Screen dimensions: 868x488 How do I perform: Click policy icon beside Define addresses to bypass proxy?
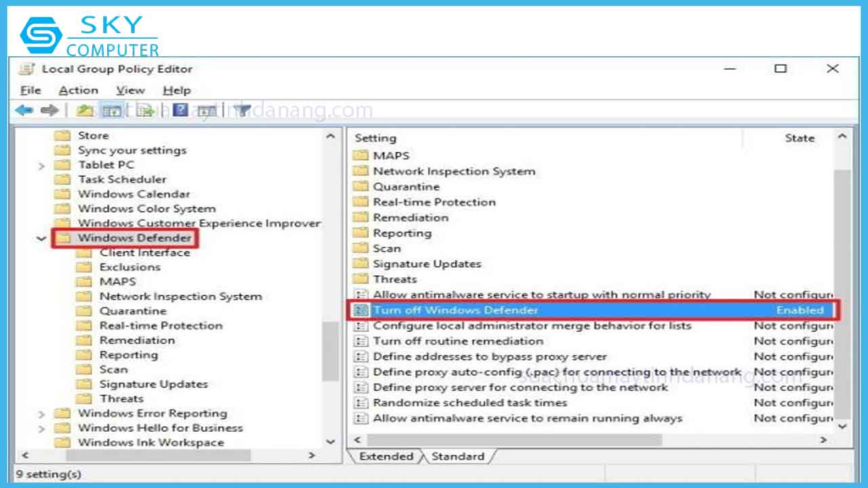[x=361, y=357]
